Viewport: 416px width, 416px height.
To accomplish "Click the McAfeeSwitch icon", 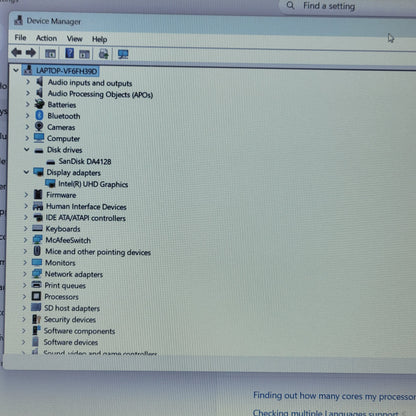I will [x=37, y=239].
